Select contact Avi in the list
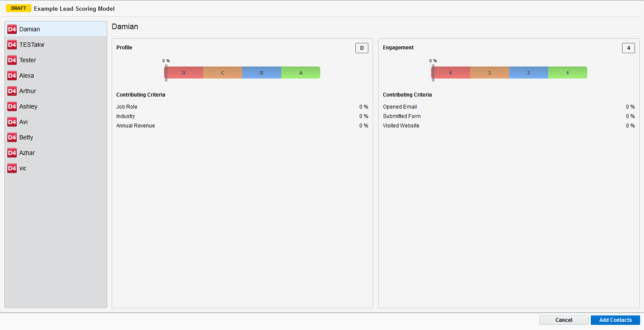The width and height of the screenshot is (644, 330). pos(23,122)
